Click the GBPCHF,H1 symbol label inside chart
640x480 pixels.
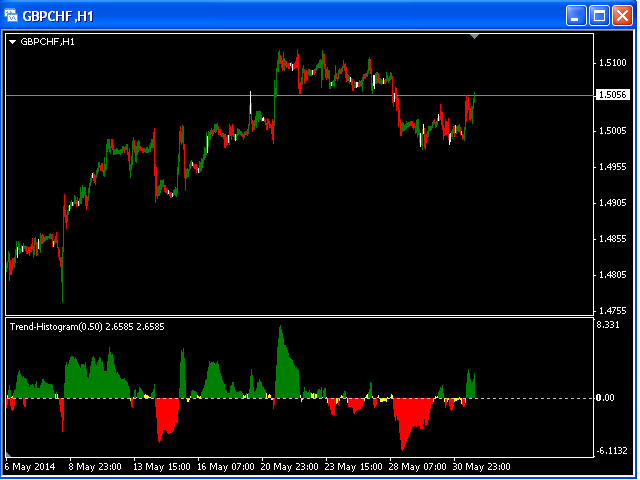point(47,42)
